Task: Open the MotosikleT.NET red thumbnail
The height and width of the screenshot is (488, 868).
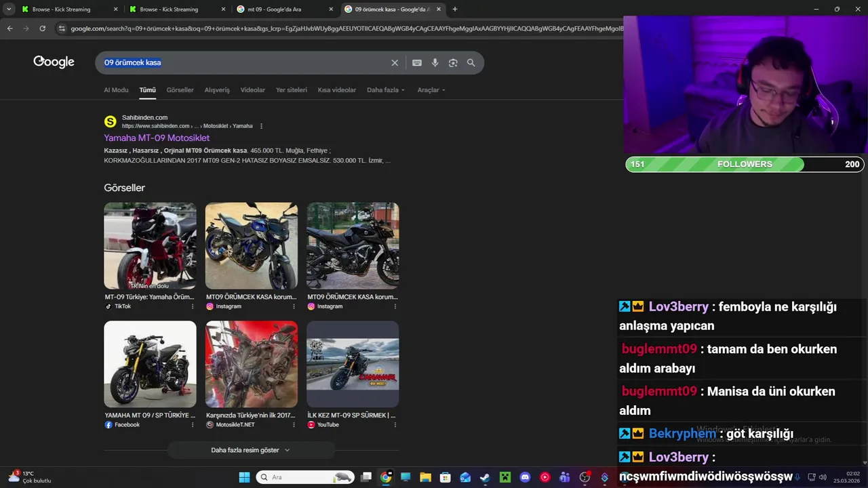Action: 252,365
